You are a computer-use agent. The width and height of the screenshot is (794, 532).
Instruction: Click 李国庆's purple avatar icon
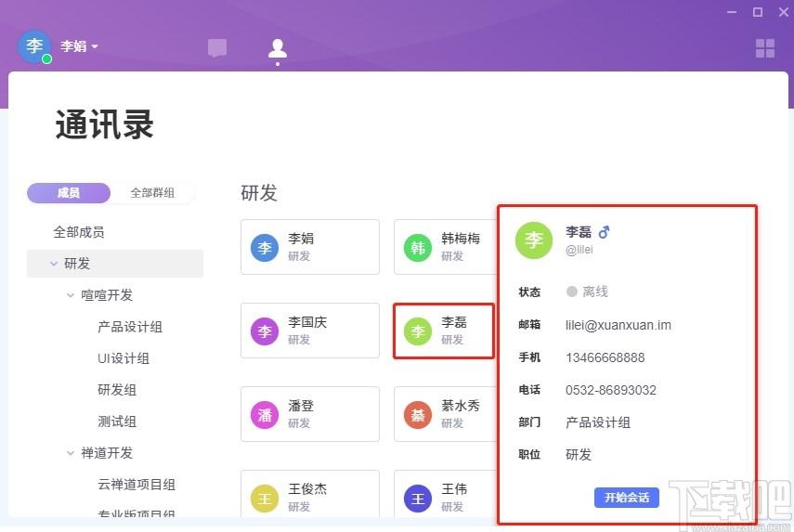265,331
